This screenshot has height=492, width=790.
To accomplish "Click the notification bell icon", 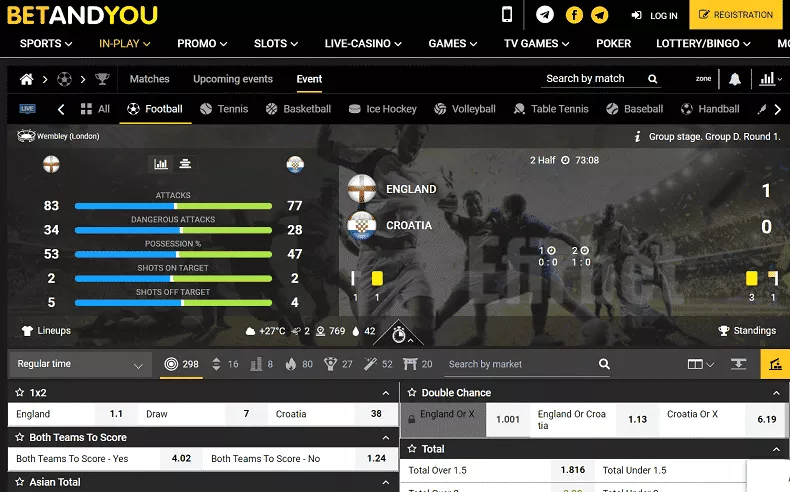I will [x=735, y=79].
